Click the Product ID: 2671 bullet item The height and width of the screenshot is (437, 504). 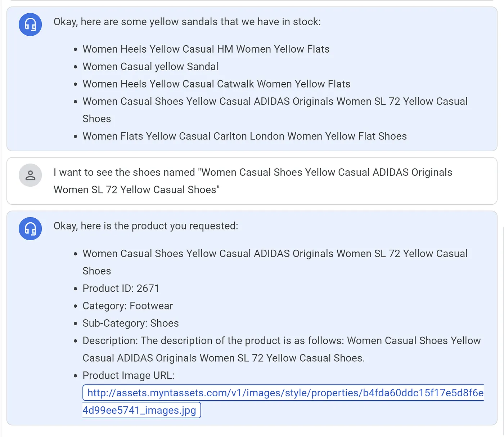[x=121, y=288]
